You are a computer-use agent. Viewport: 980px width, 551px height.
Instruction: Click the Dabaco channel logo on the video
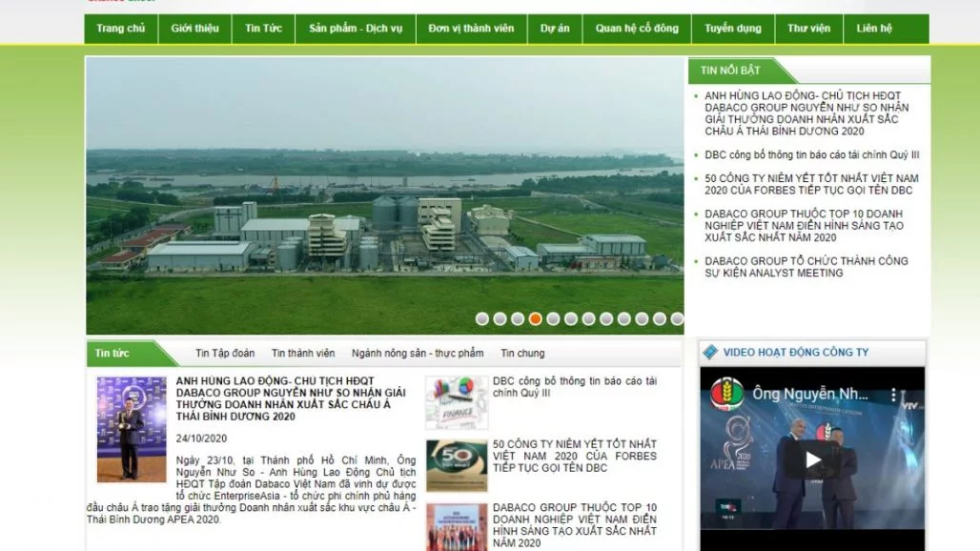[726, 395]
